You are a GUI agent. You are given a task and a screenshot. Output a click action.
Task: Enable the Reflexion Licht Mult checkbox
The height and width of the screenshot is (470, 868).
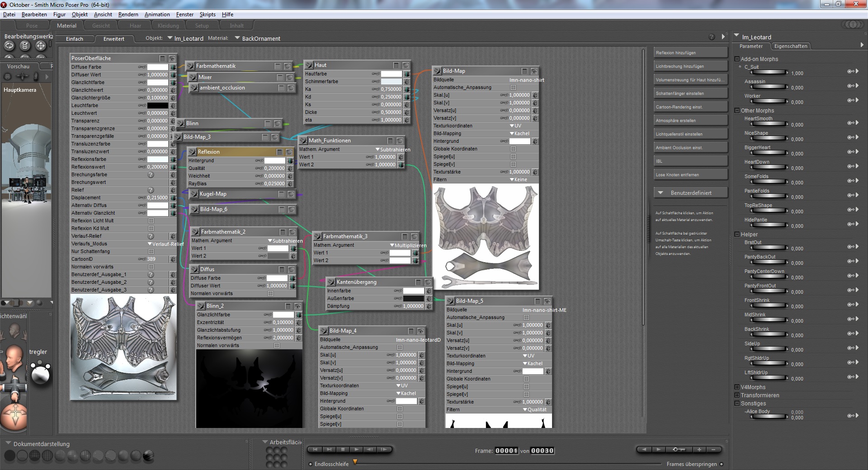click(151, 221)
